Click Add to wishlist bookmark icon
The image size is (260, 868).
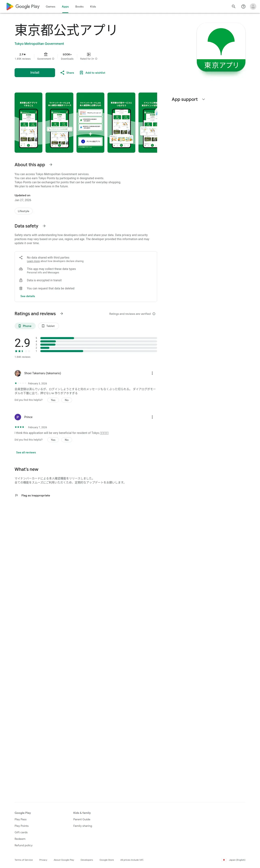pyautogui.click(x=81, y=73)
